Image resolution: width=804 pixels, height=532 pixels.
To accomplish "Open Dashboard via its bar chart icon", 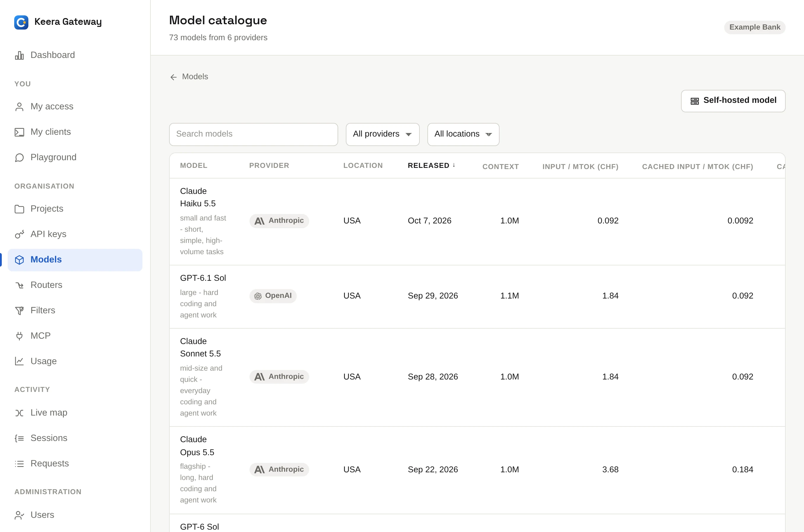I will point(19,55).
